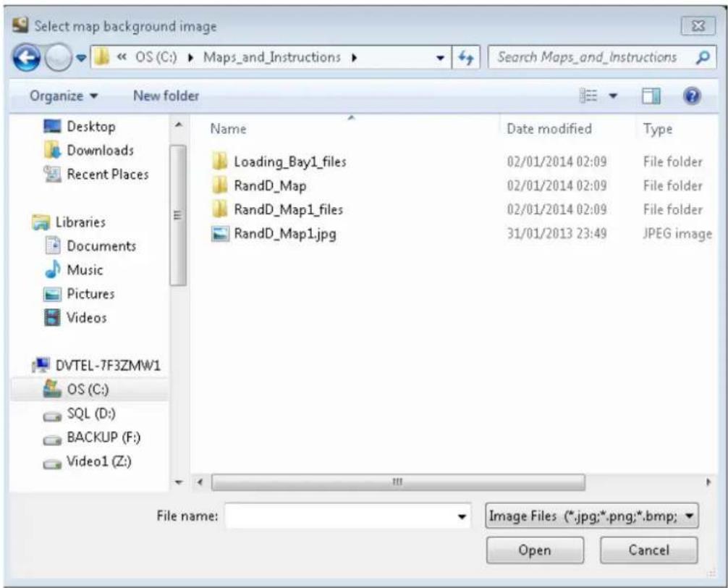Screen dimensions: 728x588
Task: Select Libraries in the navigation pane
Action: click(x=69, y=222)
